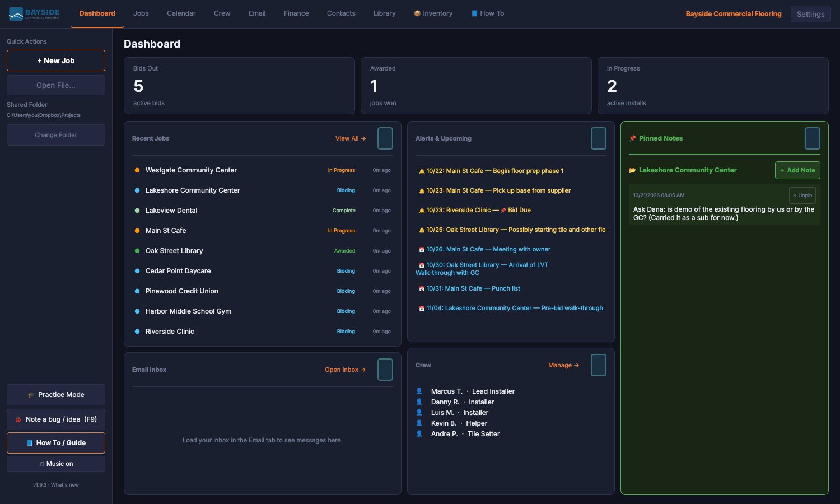This screenshot has width=840, height=504.
Task: Unpin the Ask Dana note
Action: (x=802, y=195)
